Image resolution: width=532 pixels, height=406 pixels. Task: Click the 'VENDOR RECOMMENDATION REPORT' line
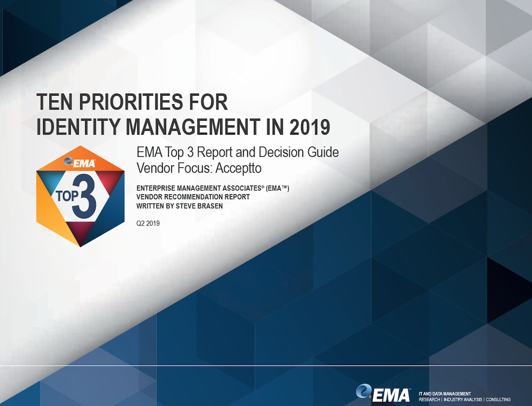[193, 197]
